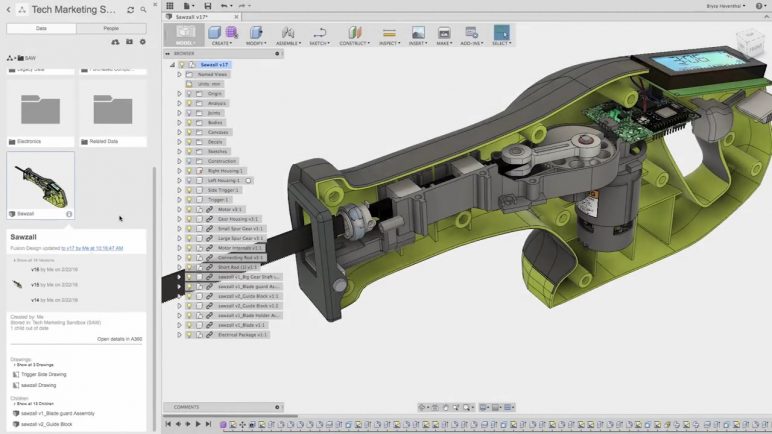The height and width of the screenshot is (434, 772).
Task: Toggle visibility bulb for Origin
Action: [x=189, y=94]
